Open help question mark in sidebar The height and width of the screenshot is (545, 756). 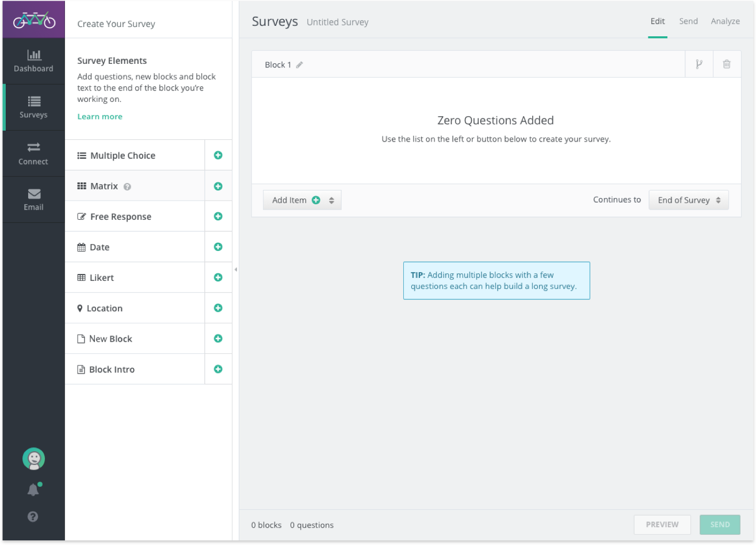33,517
